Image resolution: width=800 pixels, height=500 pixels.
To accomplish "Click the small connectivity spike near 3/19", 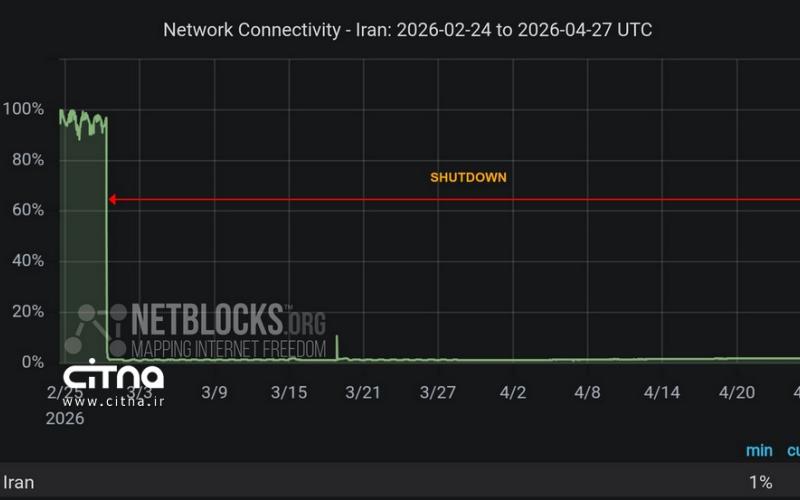I will [x=337, y=345].
